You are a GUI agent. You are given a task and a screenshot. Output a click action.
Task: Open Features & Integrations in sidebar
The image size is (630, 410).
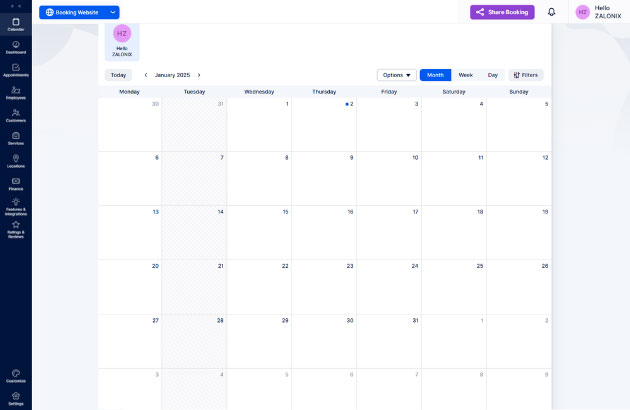(x=16, y=207)
